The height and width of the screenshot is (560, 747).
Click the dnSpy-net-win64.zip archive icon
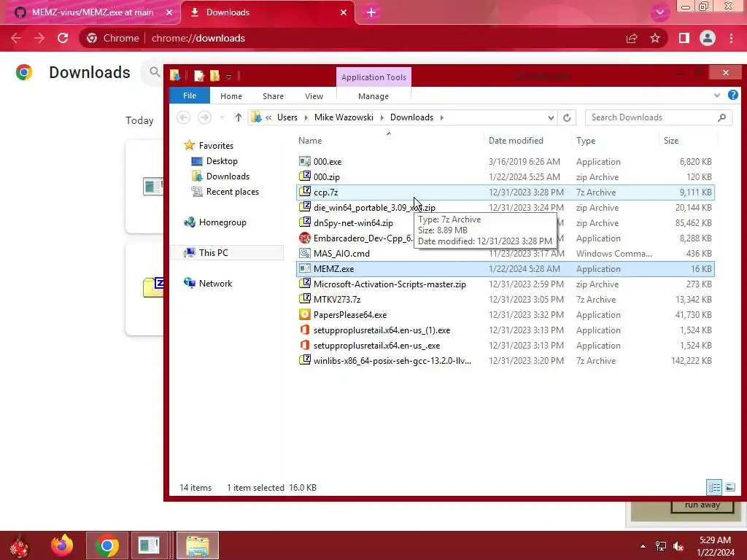click(x=304, y=222)
